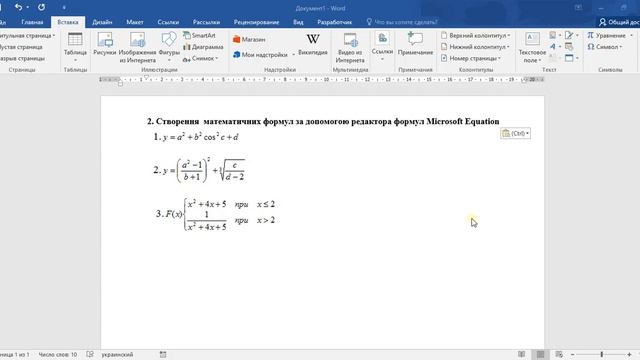Expand Мои надстройки dropdown arrow

pyautogui.click(x=293, y=55)
